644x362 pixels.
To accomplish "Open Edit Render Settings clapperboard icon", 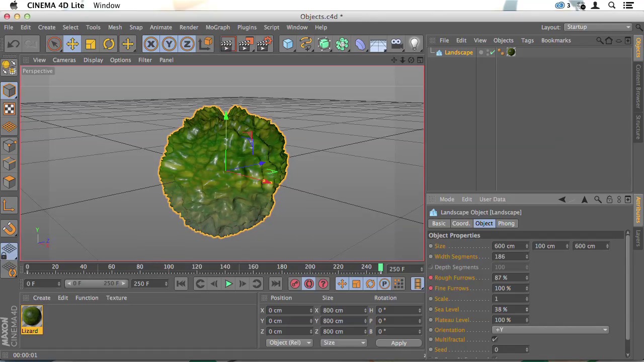I will coord(264,44).
